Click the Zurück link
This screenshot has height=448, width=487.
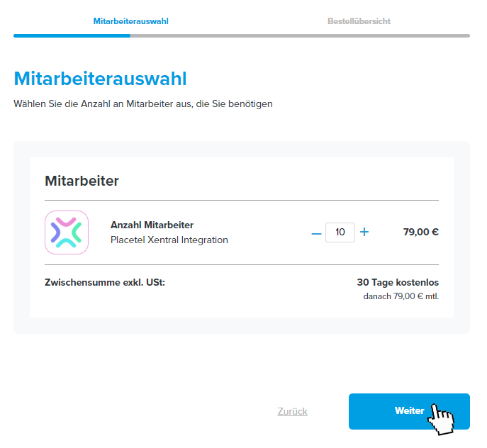point(292,411)
